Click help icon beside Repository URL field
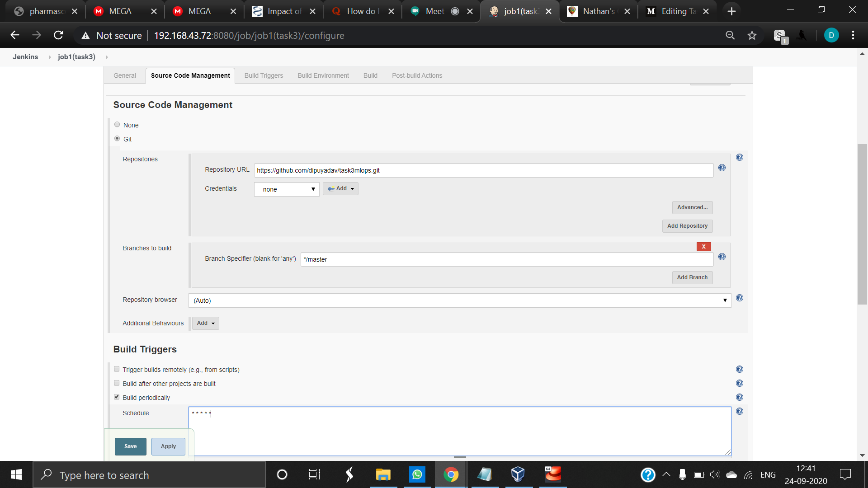Image resolution: width=868 pixels, height=488 pixels. click(x=722, y=168)
